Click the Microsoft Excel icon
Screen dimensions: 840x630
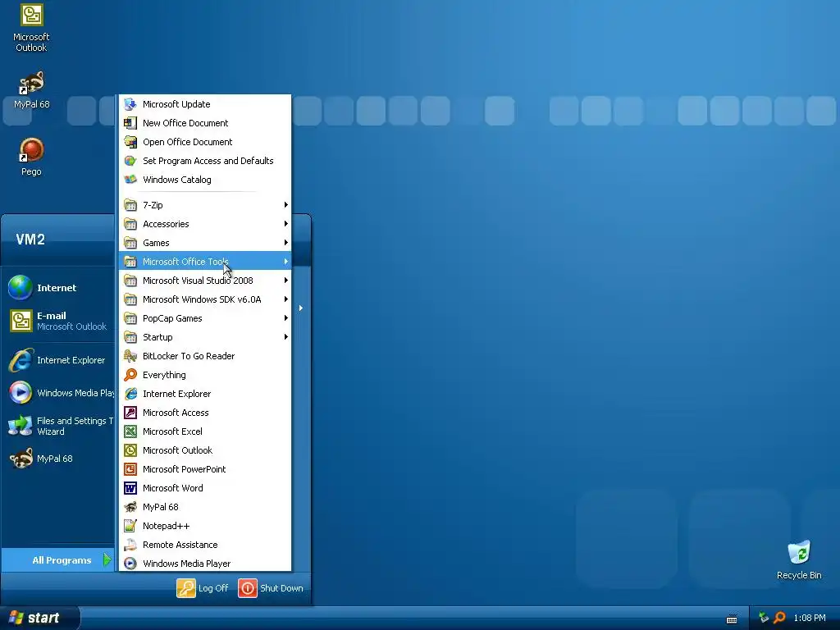pos(130,431)
